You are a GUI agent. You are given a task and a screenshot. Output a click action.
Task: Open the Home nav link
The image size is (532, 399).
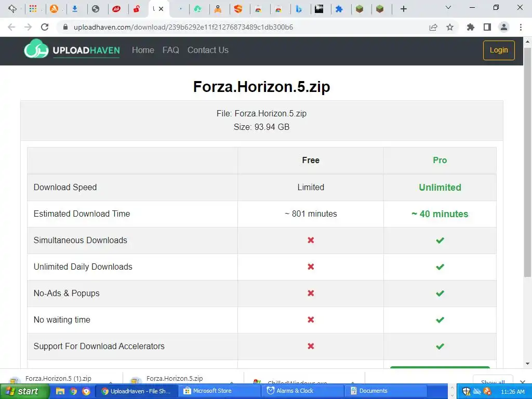tap(143, 50)
